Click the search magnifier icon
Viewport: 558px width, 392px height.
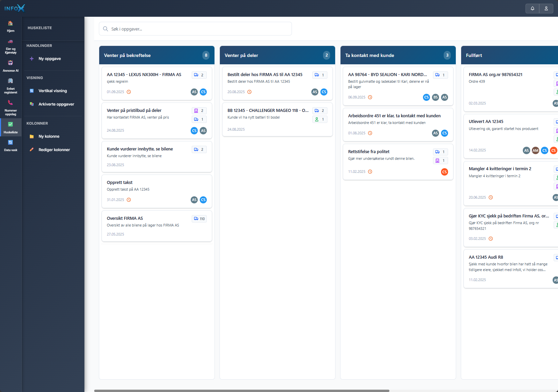(105, 29)
